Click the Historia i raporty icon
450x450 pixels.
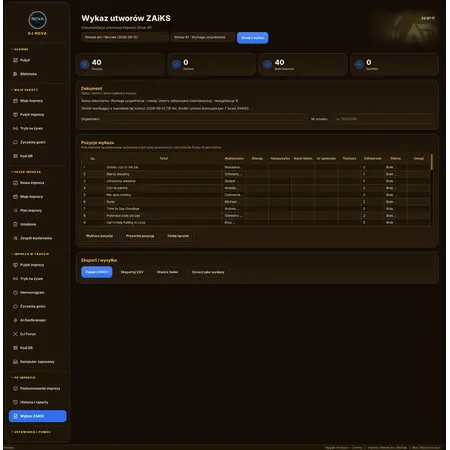coord(15,402)
